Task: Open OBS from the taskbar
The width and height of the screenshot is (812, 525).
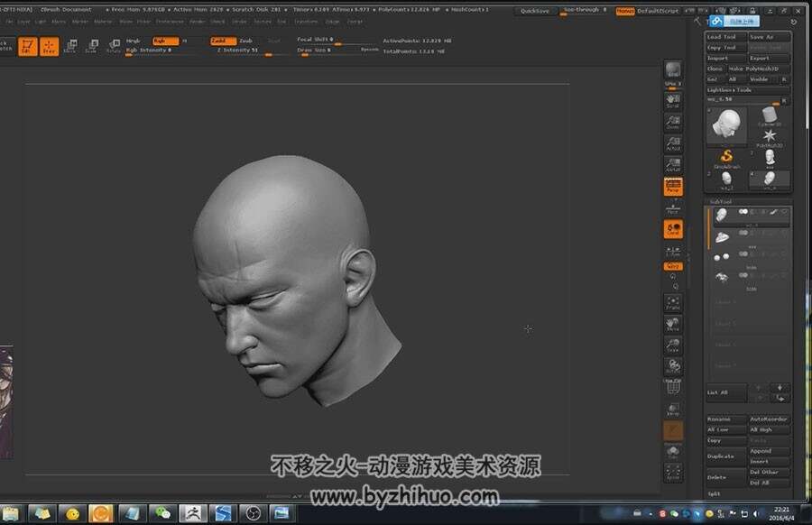Action: [x=254, y=513]
